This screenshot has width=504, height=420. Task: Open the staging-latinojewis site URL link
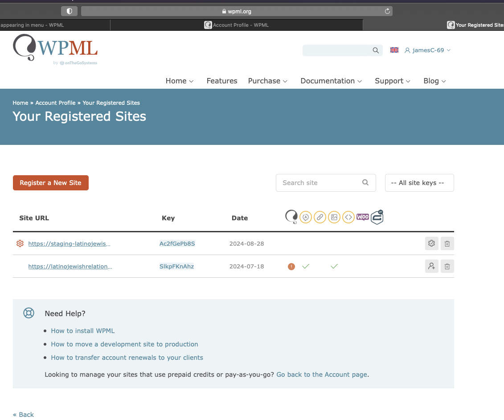pos(70,243)
